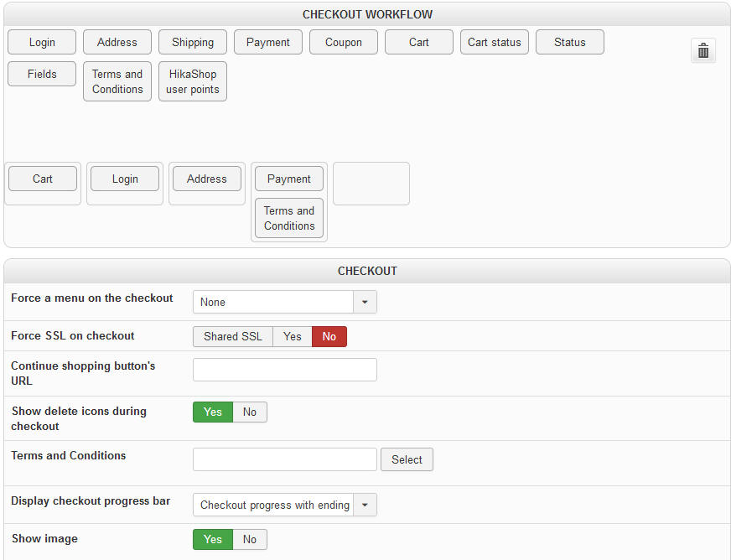Click the Payment block in the workflow steps
The image size is (731, 560).
[x=289, y=179]
